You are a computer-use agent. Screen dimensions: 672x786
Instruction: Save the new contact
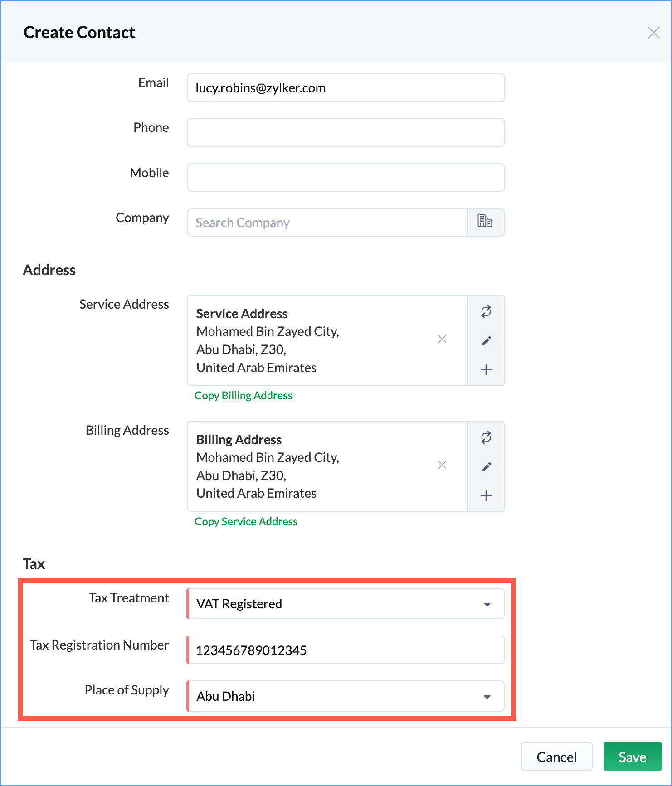(633, 757)
